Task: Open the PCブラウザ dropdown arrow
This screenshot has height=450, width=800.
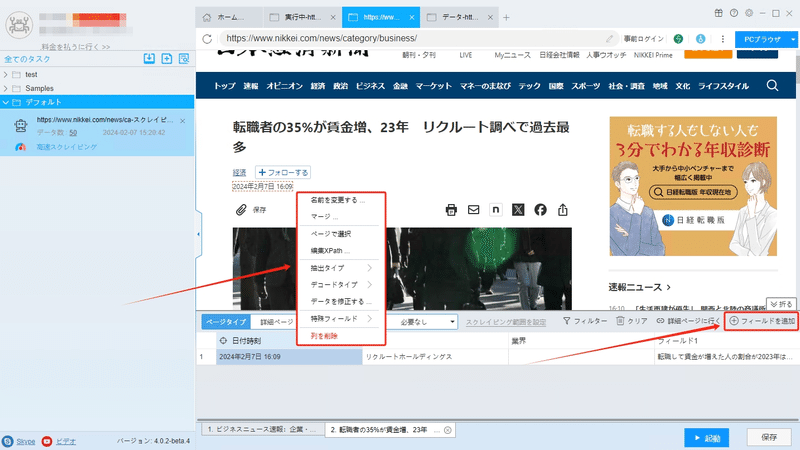Action: (793, 39)
